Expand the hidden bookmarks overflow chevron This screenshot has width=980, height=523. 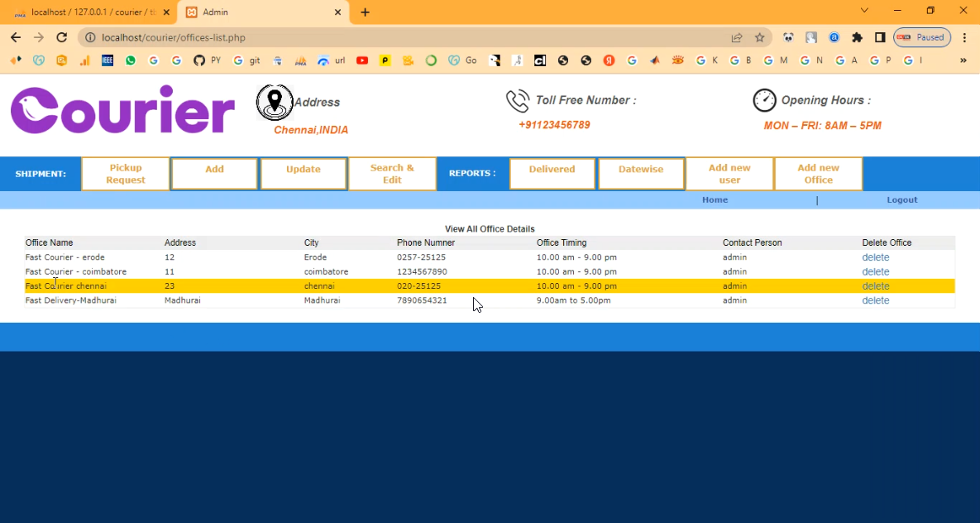[x=963, y=60]
